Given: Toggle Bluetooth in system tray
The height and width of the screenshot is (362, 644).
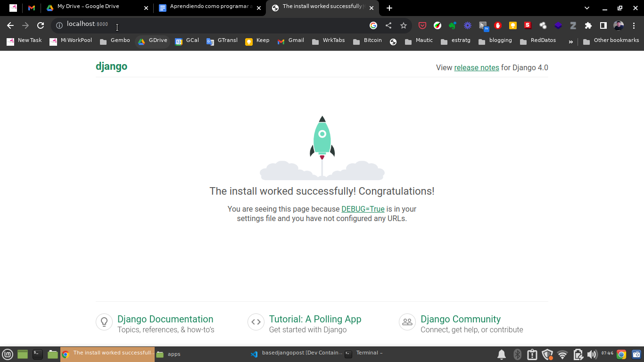Looking at the screenshot, I should [x=517, y=354].
